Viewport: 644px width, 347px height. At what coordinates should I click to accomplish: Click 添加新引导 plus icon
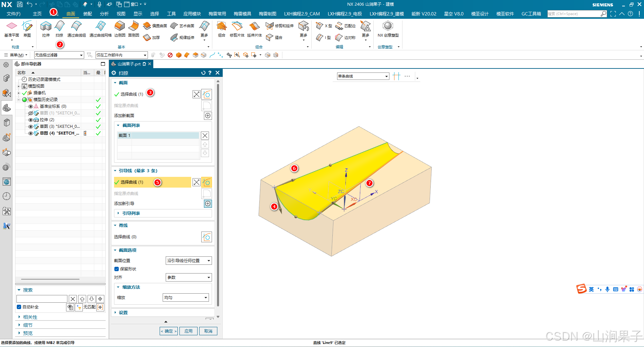(208, 204)
